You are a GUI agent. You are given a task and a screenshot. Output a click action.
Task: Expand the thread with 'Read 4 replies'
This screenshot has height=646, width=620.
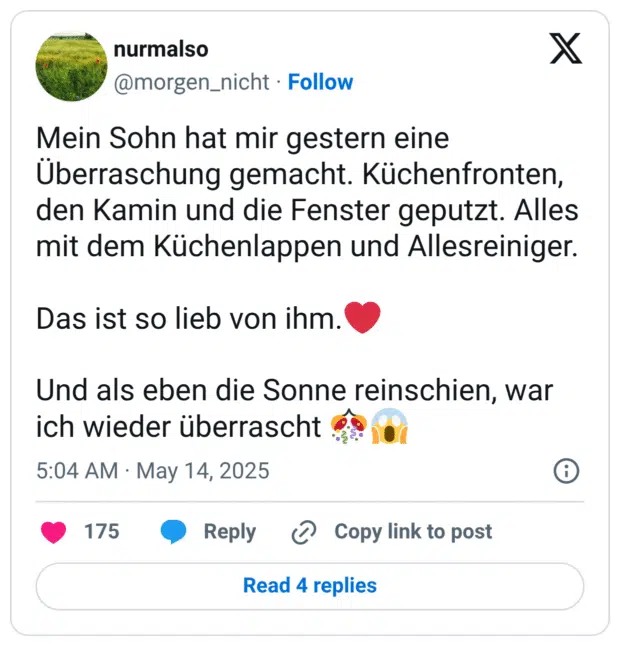(310, 586)
